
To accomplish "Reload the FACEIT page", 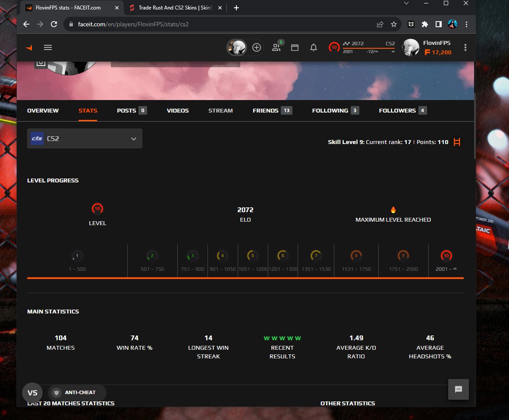I will pyautogui.click(x=54, y=24).
